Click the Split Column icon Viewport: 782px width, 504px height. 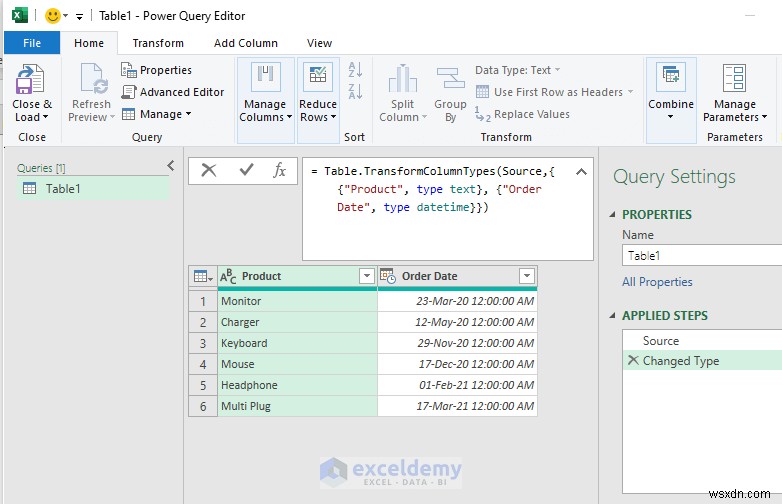(x=402, y=79)
